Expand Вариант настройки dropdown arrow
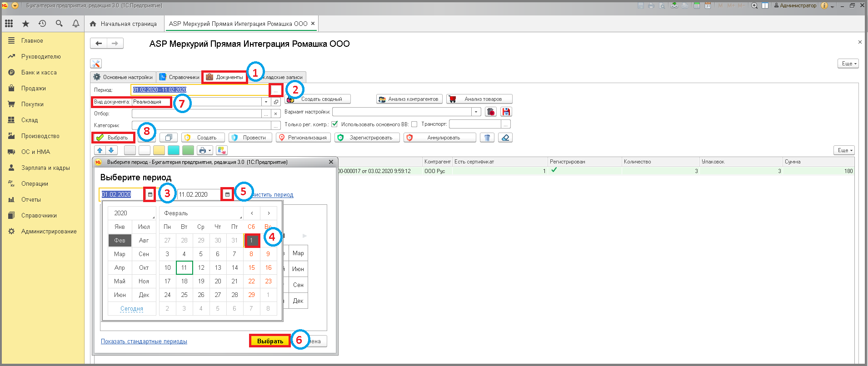Screen dimensions: 868x366 [476, 112]
